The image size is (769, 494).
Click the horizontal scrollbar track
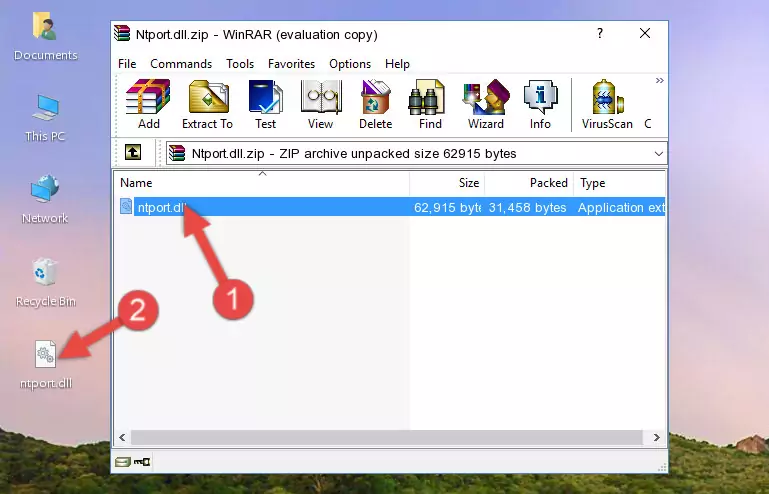tap(386, 437)
